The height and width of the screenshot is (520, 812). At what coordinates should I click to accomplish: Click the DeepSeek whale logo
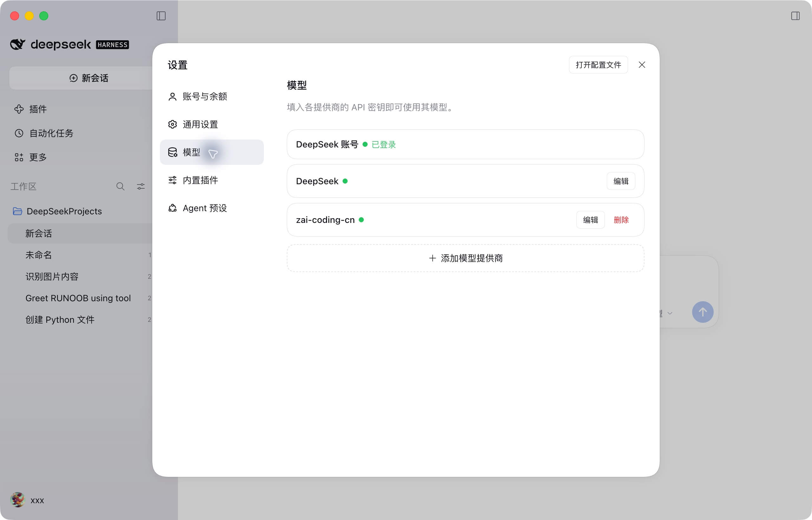(17, 44)
